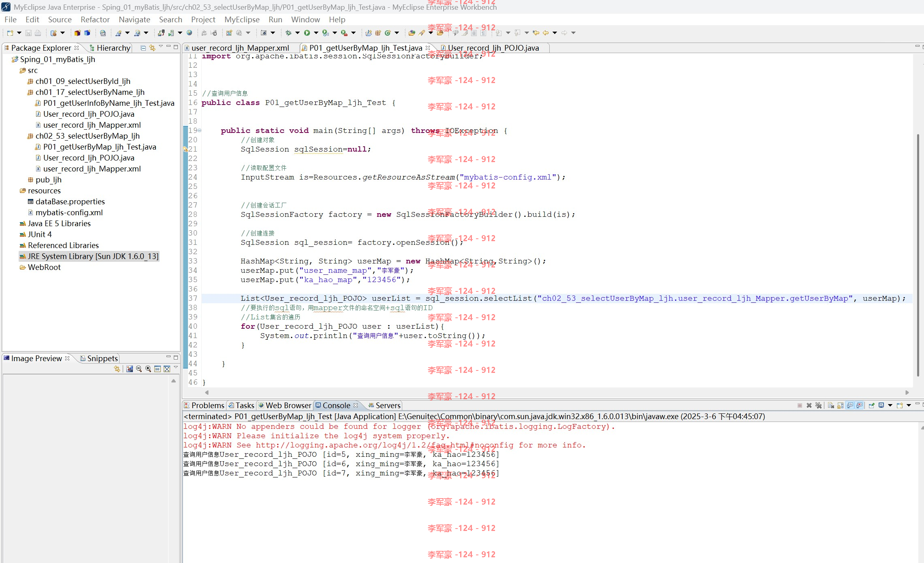Screen dimensions: 924x563
Task: Click the log4j FAQ URL in console
Action: coord(385,445)
